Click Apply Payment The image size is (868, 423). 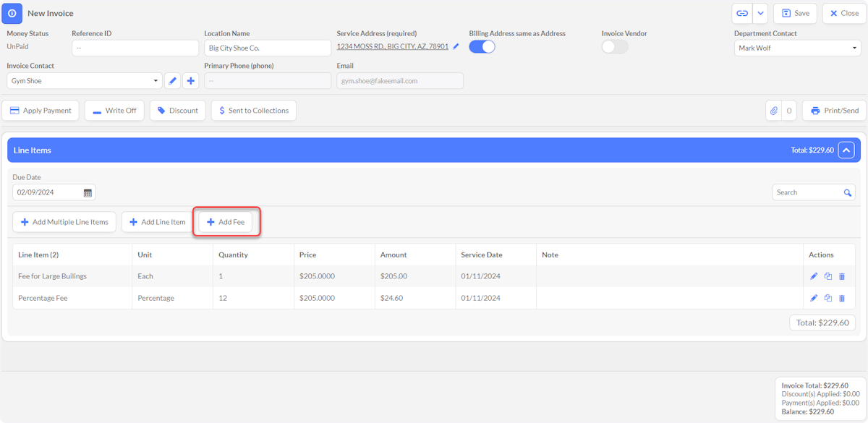(x=41, y=111)
